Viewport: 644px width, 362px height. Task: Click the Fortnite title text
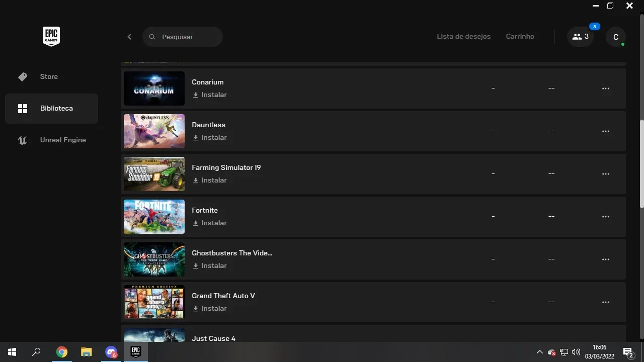pyautogui.click(x=205, y=210)
